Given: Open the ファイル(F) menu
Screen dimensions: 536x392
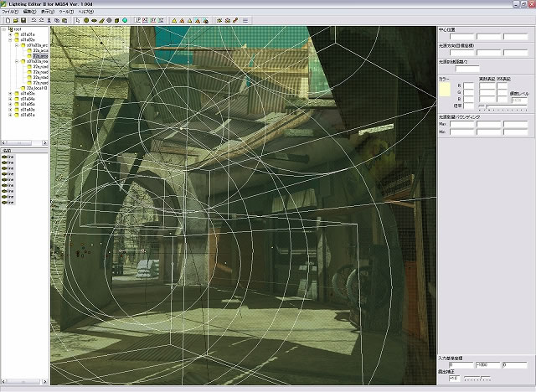Looking at the screenshot, I should point(11,12).
